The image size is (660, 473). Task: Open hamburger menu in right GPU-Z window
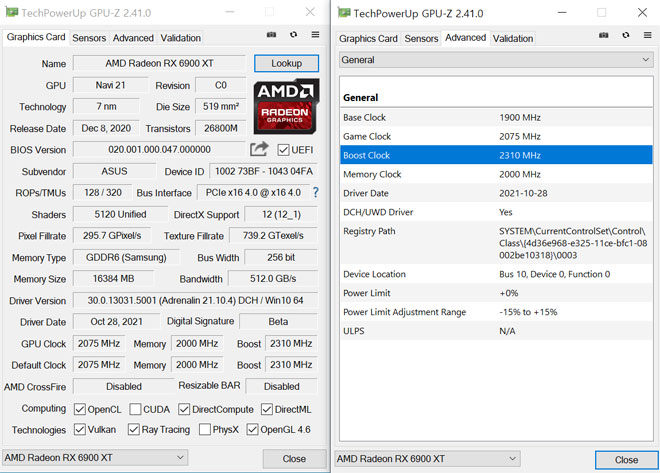click(648, 35)
